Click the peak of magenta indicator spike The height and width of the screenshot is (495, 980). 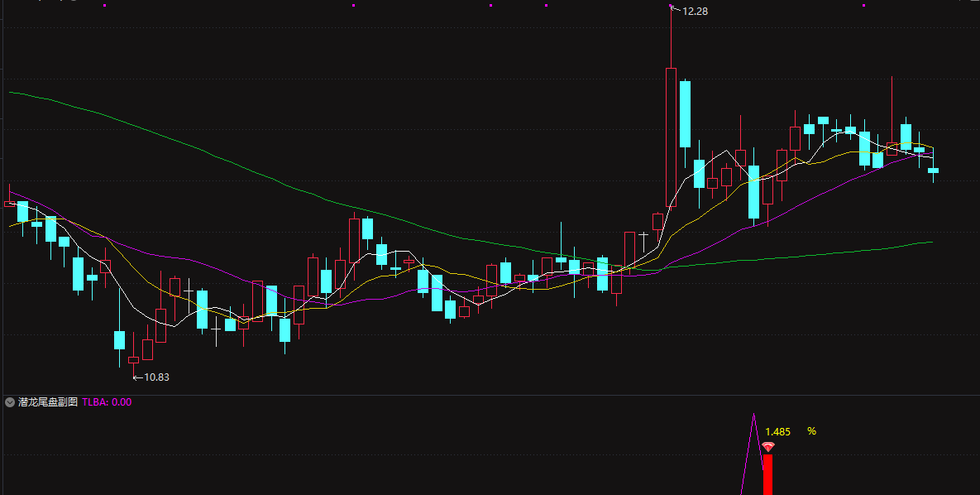pos(753,415)
